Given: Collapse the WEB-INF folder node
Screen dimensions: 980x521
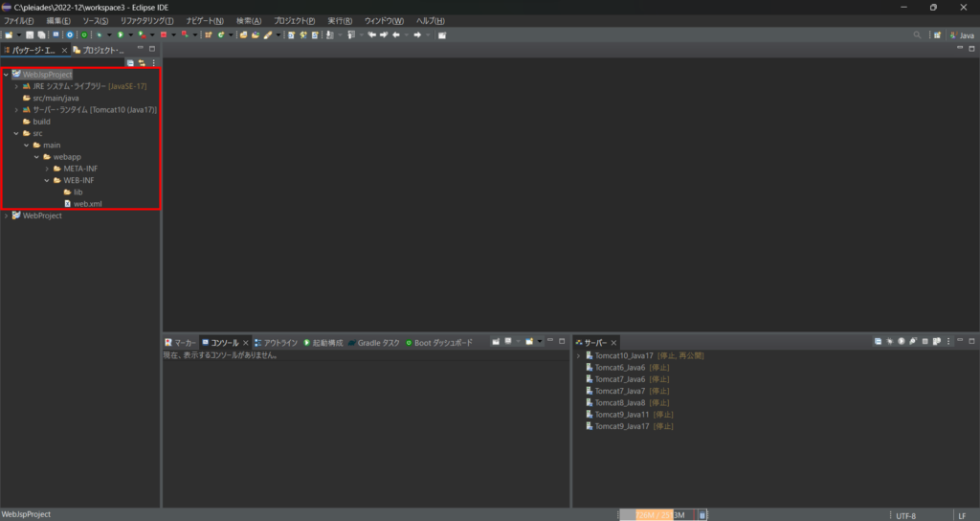Looking at the screenshot, I should coord(46,180).
